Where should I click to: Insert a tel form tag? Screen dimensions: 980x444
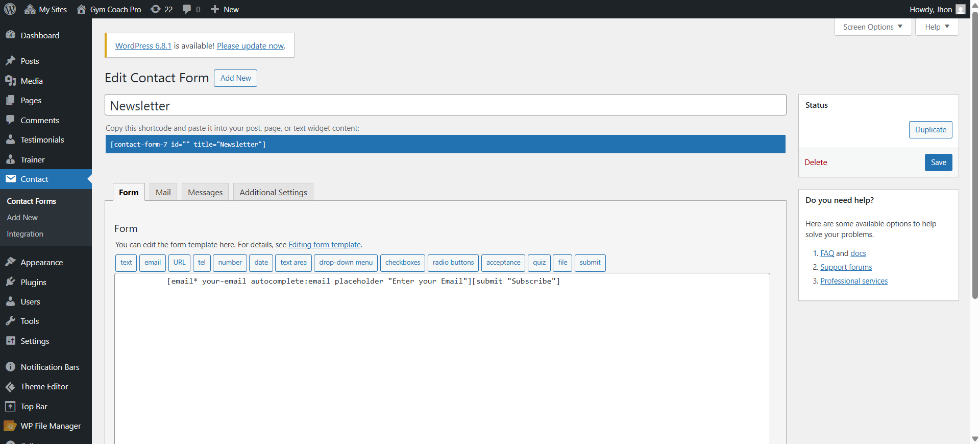click(202, 263)
